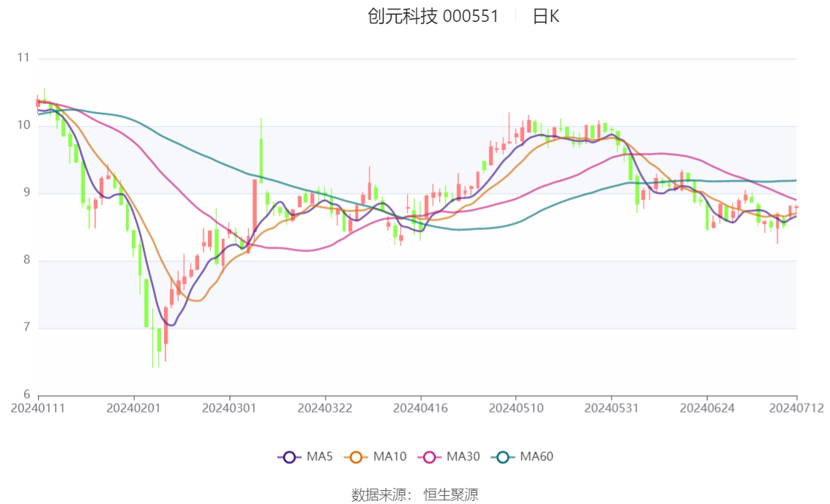This screenshot has height=504, width=830.
Task: Click the chart title 创元科技 000551
Action: [433, 16]
